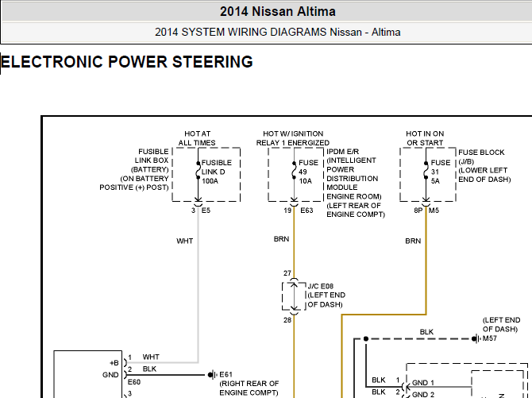The image size is (532, 398).
Task: Click the 'FUSIBLE LINK BOX (BATTERY)' description
Action: tap(134, 169)
